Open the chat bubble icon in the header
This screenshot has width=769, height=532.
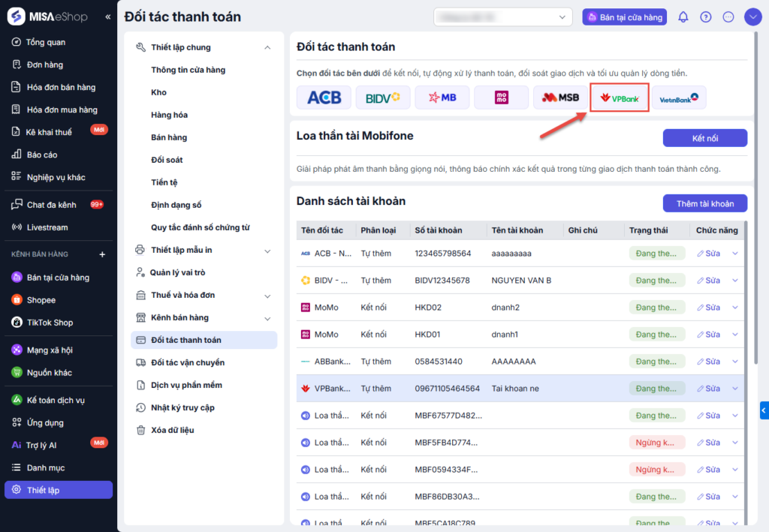click(x=728, y=17)
